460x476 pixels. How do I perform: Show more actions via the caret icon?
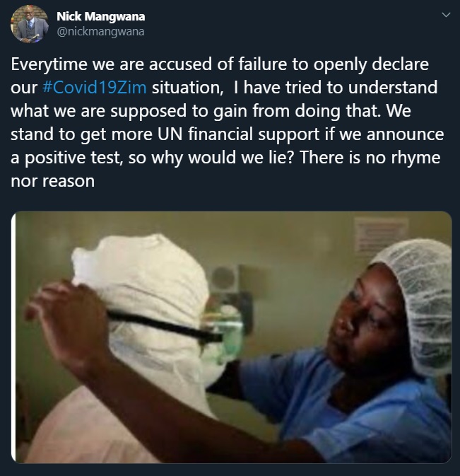point(446,15)
